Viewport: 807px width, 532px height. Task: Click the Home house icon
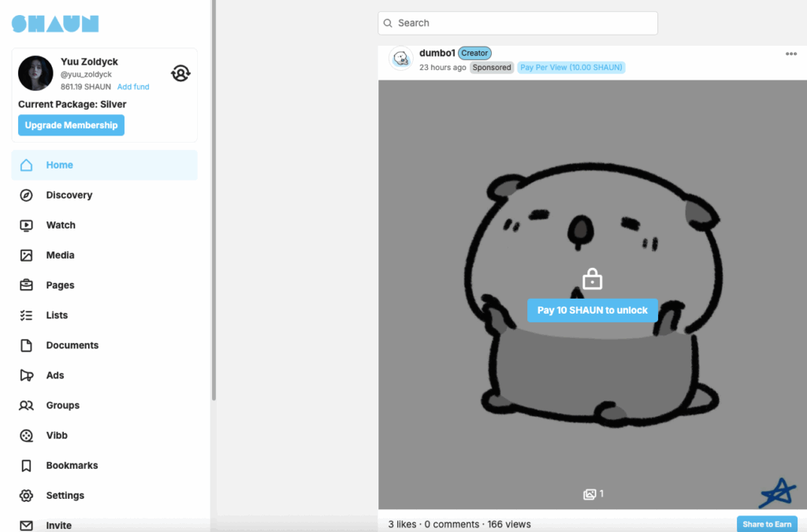tap(26, 166)
